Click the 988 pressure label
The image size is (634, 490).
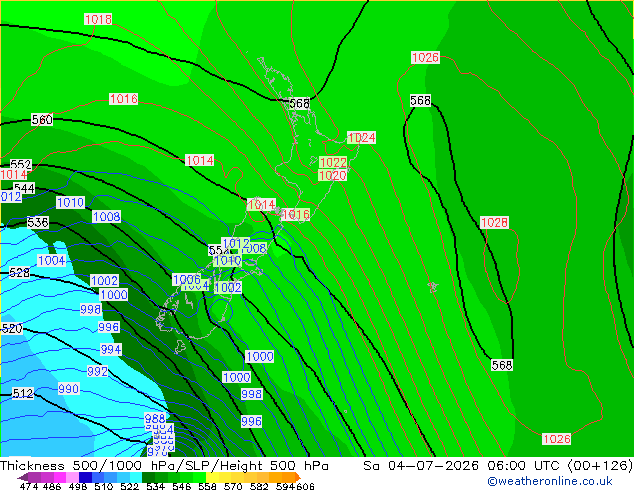point(155,418)
